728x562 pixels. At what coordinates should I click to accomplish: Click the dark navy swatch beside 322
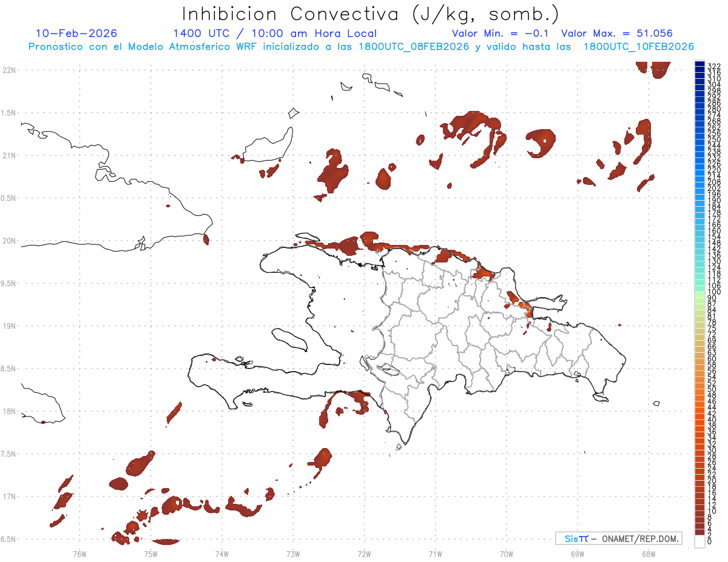[699, 65]
